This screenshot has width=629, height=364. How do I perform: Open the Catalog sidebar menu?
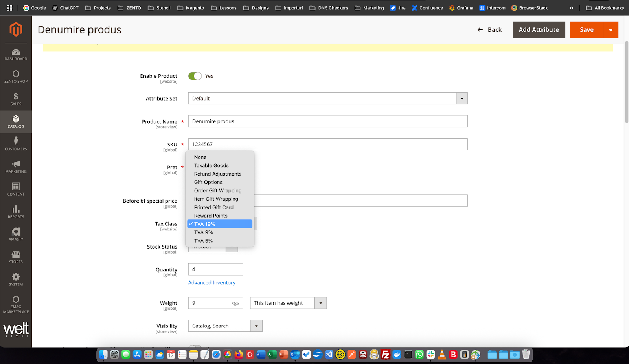pyautogui.click(x=16, y=122)
